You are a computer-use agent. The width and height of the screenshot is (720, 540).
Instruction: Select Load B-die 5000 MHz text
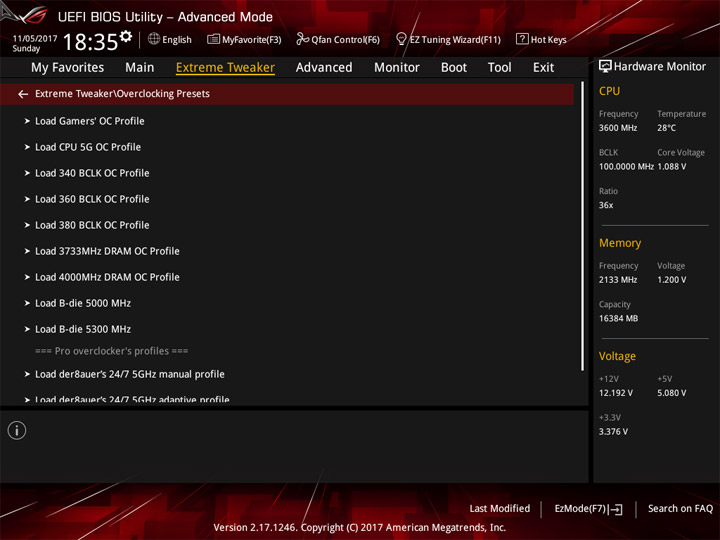[83, 304]
